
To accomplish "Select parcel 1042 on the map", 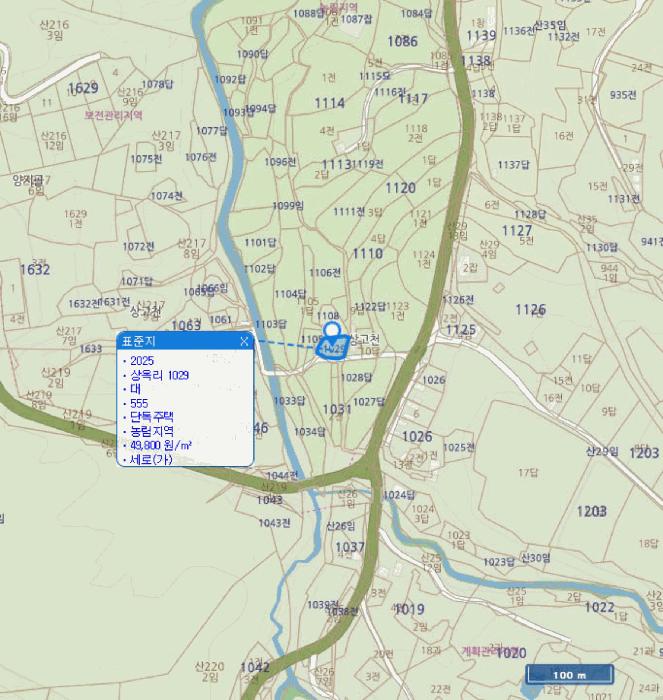I will 255,667.
